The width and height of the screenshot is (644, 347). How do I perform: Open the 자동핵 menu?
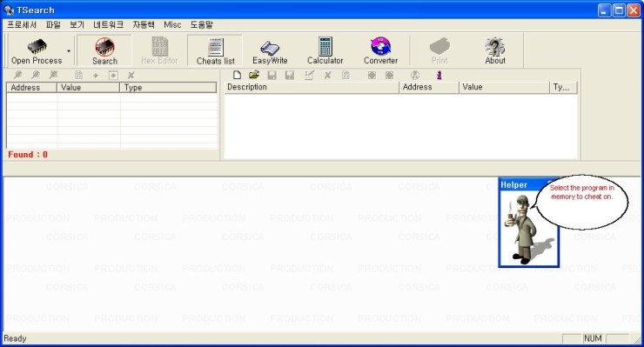(144, 24)
